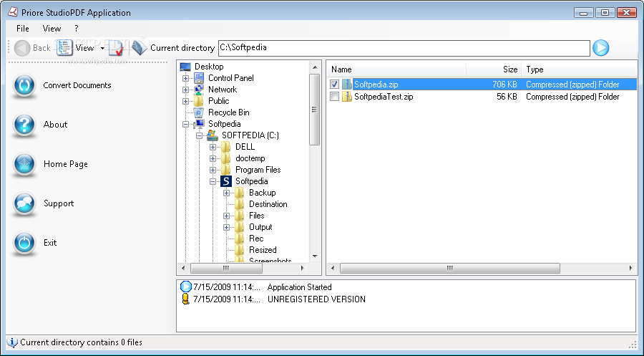Open the File menu
The image size is (644, 356).
[23, 29]
